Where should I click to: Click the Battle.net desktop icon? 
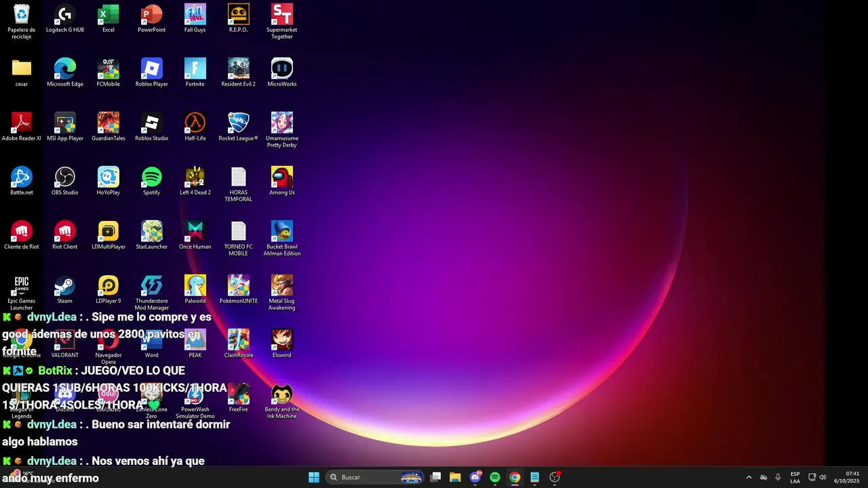click(22, 181)
